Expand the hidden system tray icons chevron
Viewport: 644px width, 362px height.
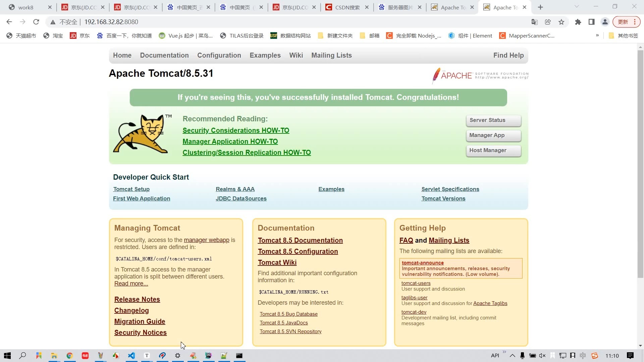click(x=512, y=356)
